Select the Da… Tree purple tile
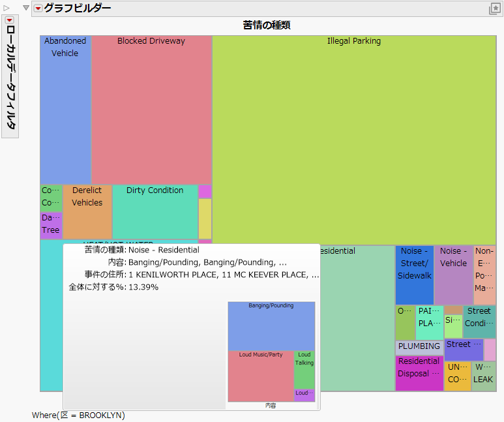 point(51,226)
